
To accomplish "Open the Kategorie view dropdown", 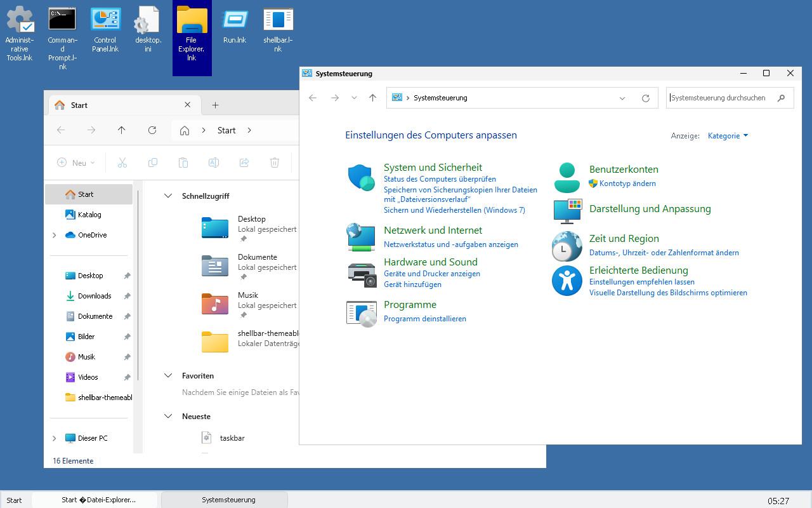I will click(x=727, y=135).
